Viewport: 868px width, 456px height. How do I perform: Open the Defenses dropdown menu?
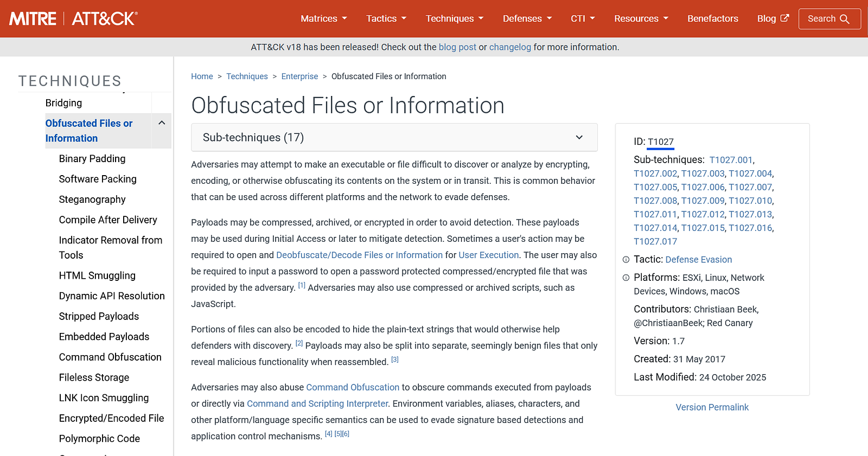tap(527, 18)
